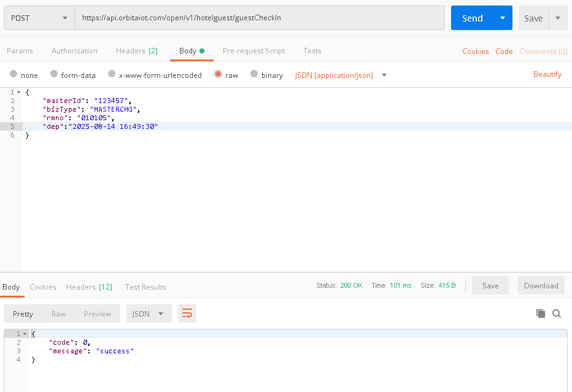The width and height of the screenshot is (572, 392).
Task: Copy response body with the copy icon
Action: (541, 313)
